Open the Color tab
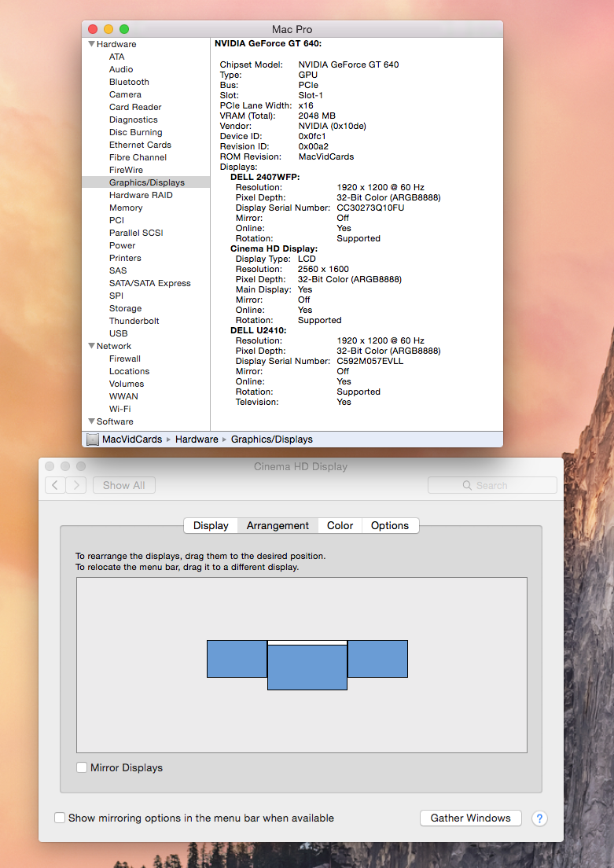This screenshot has width=614, height=868. click(340, 526)
